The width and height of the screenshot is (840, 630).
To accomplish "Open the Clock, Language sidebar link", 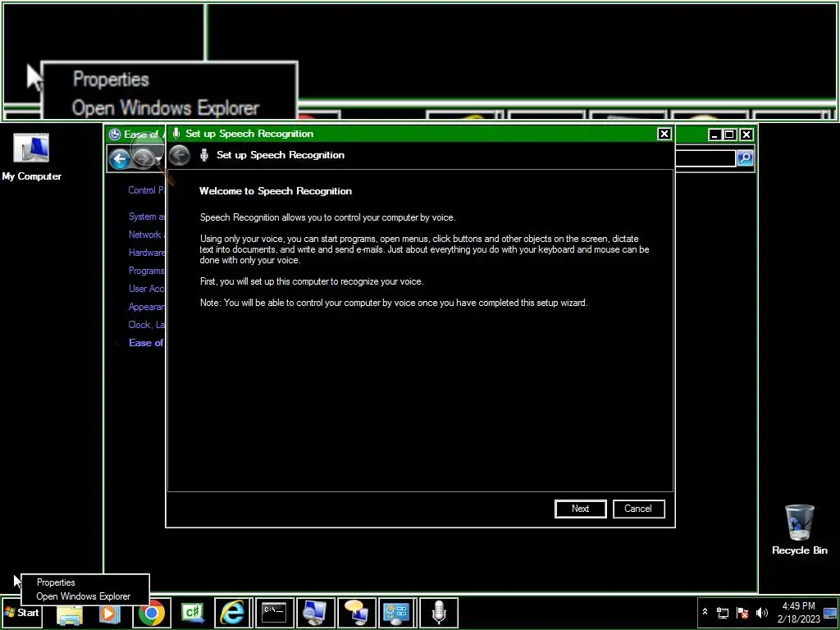I will 147,325.
